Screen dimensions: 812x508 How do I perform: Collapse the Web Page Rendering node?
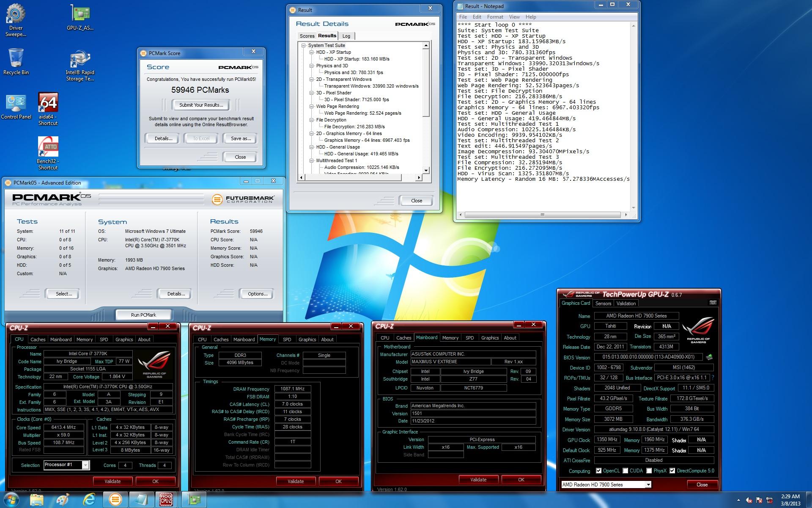coord(311,106)
